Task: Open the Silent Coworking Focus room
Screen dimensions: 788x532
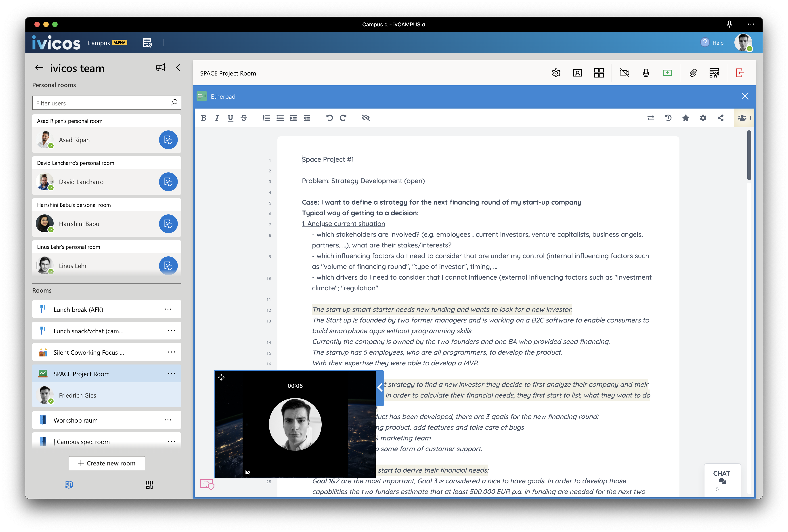Action: (88, 352)
